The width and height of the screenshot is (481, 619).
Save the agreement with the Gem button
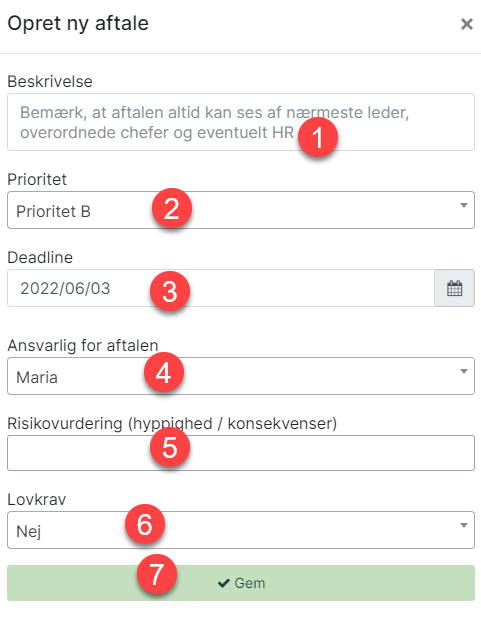click(x=241, y=583)
